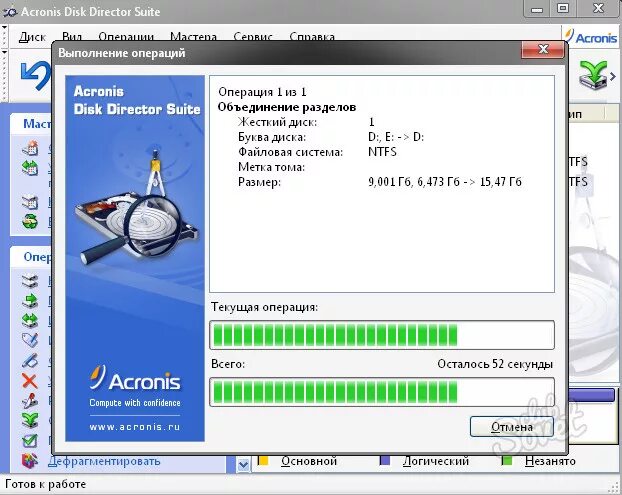This screenshot has width=622, height=495.
Task: Click the Copy Partition wizard gray disk icon
Action: click(30, 202)
